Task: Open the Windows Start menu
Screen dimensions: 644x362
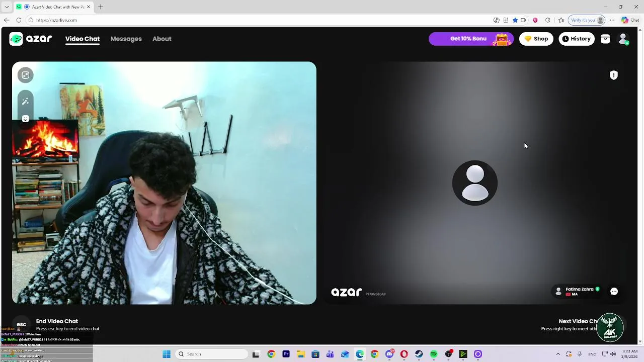Action: pos(167,354)
